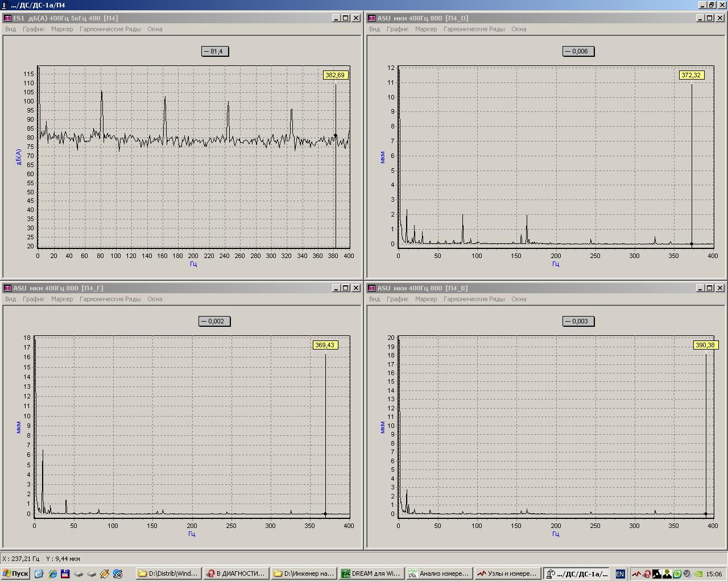Click the ASU [П4_Г] window title icon
The image size is (728, 582).
click(x=8, y=288)
